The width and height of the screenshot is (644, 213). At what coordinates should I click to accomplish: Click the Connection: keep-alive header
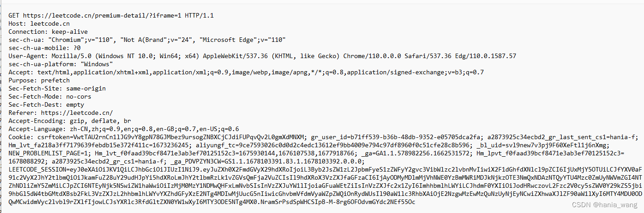coord(48,32)
